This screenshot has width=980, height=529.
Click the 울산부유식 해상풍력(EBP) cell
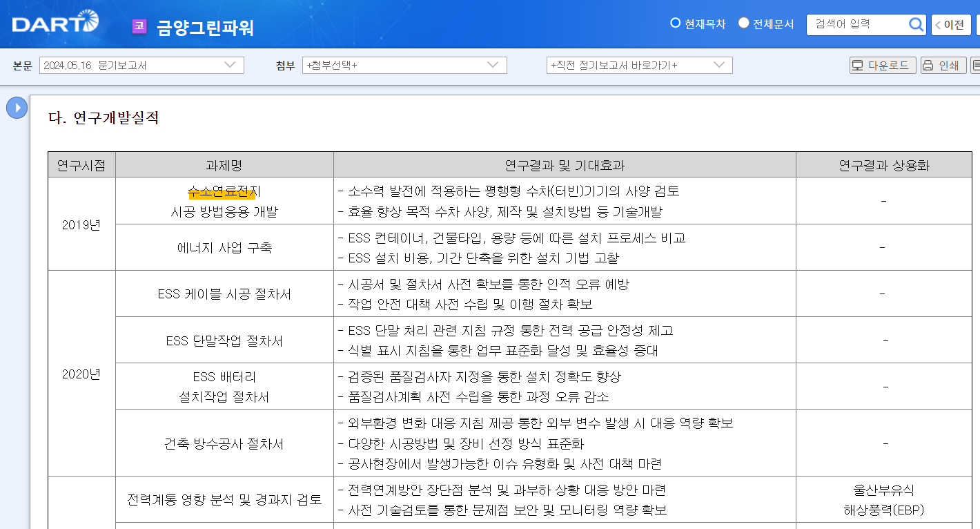884,500
